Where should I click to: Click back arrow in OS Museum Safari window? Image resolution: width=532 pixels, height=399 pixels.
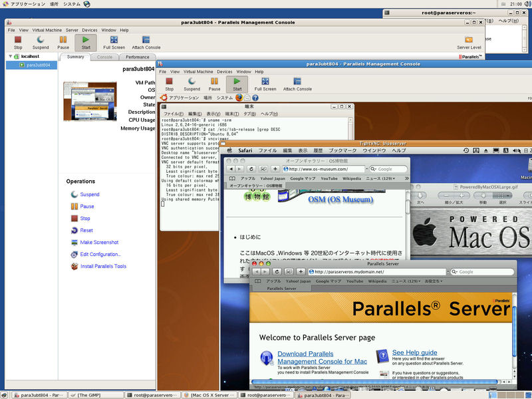[x=231, y=169]
